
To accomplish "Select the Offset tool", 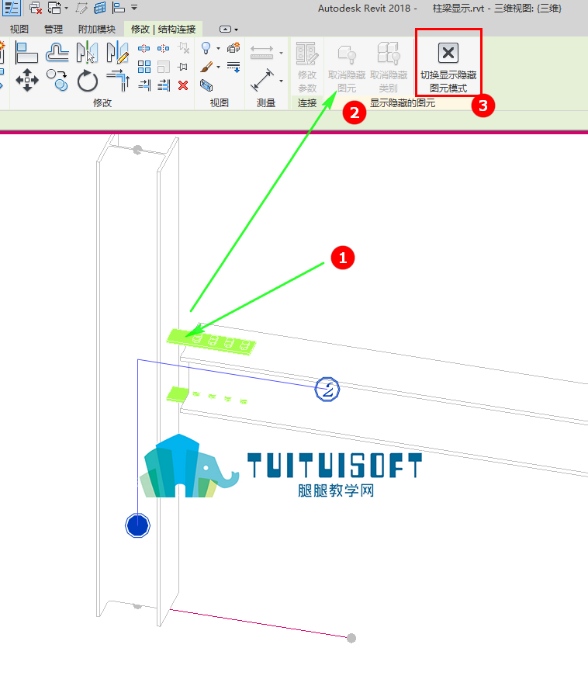I will tap(57, 52).
